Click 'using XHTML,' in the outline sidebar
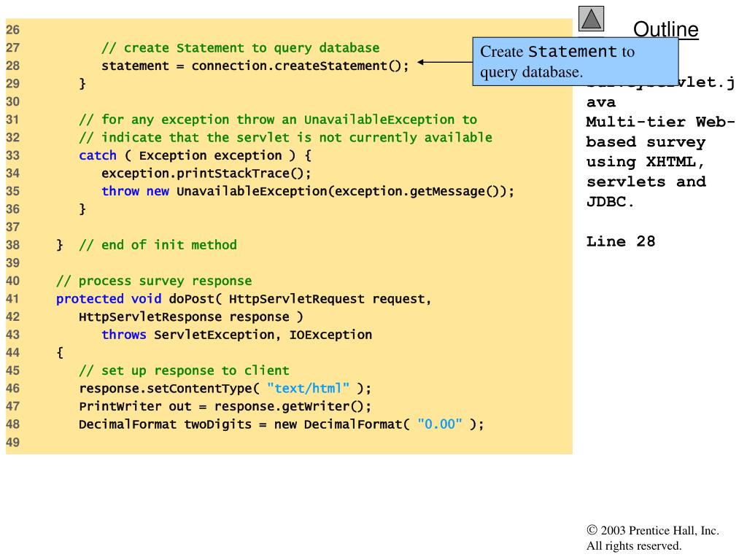 tap(645, 162)
